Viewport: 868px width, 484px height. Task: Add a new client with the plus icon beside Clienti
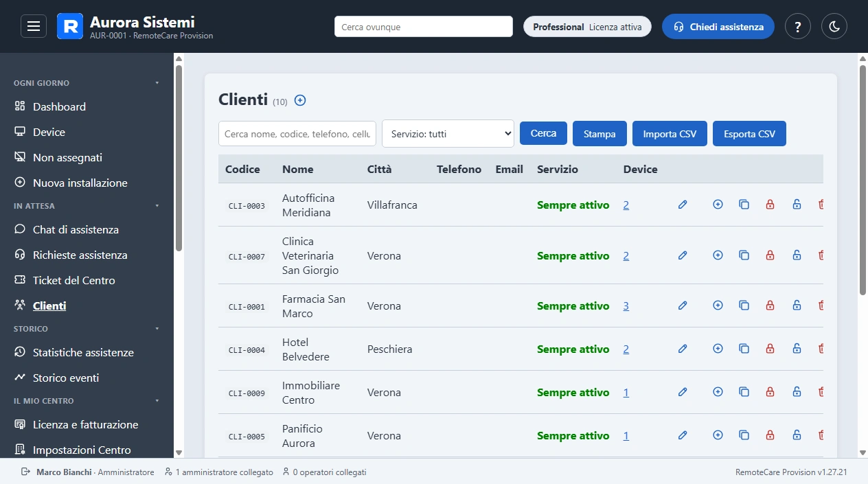point(300,100)
